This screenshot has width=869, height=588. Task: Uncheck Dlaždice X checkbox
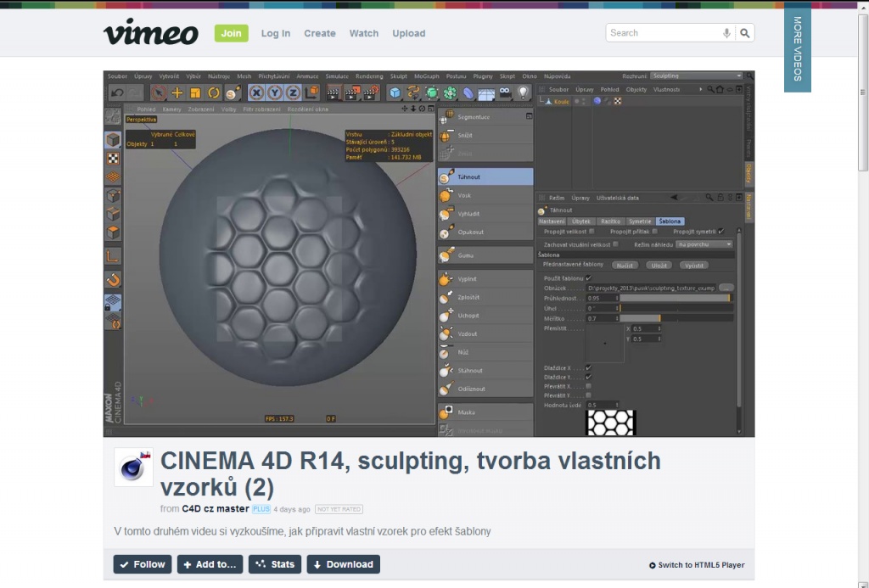click(589, 367)
